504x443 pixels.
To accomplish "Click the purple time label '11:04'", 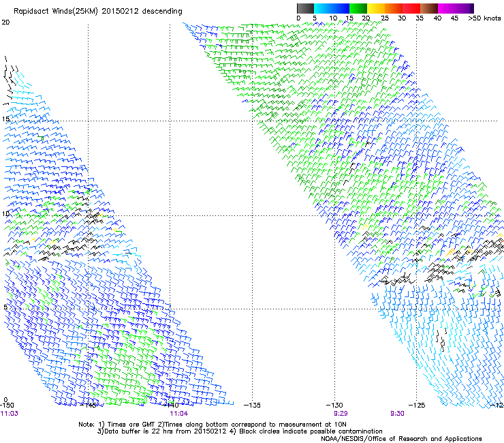I will click(179, 414).
